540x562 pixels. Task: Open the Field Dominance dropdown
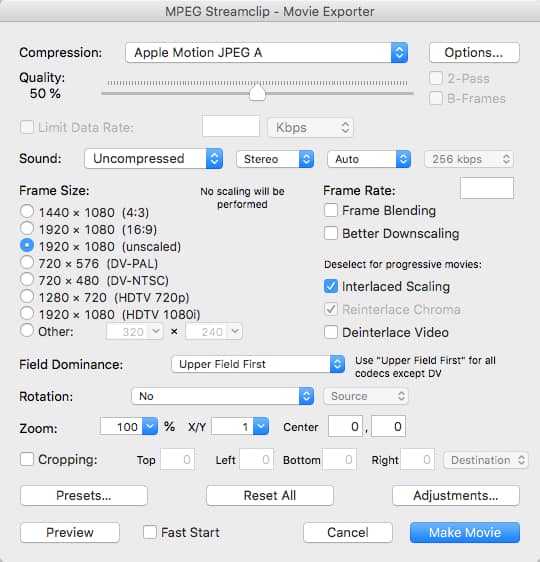pos(258,364)
